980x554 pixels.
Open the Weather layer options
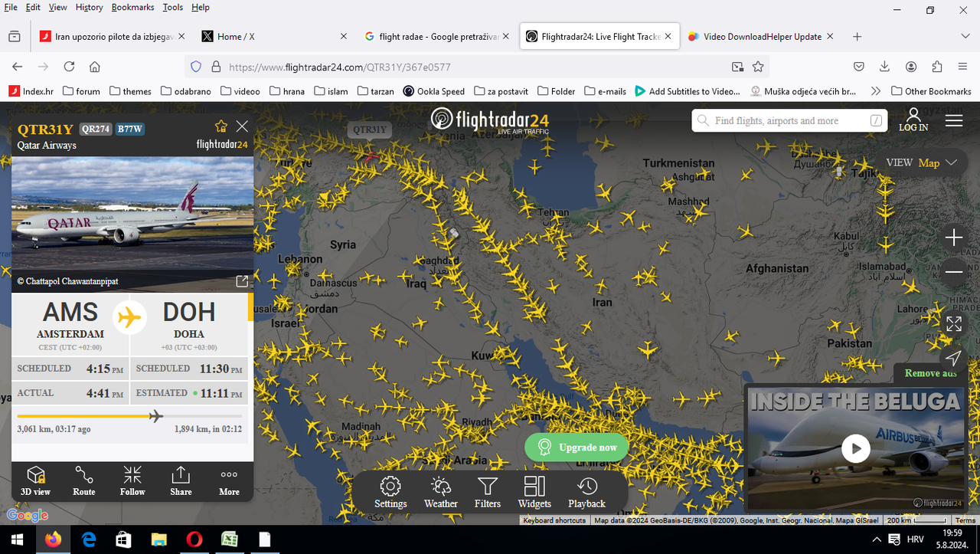pyautogui.click(x=441, y=492)
